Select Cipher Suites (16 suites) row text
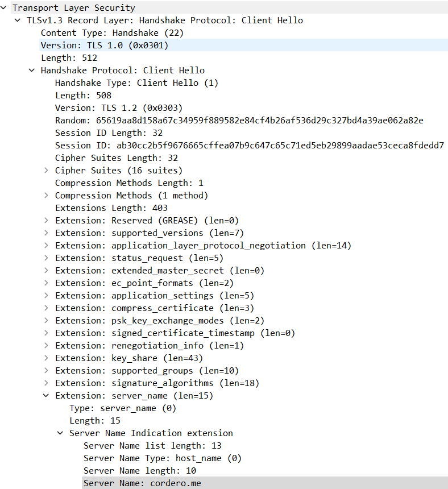This screenshot has height=489, width=448. [119, 170]
